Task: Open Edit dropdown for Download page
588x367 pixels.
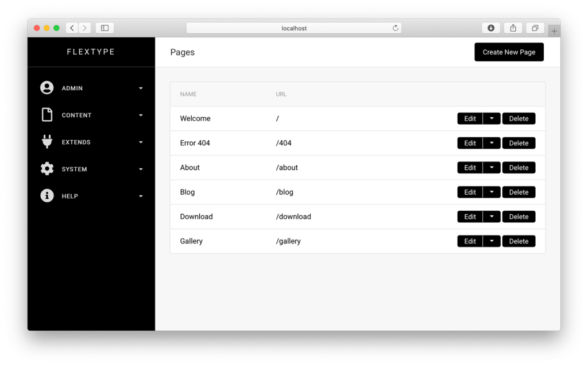Action: point(492,217)
